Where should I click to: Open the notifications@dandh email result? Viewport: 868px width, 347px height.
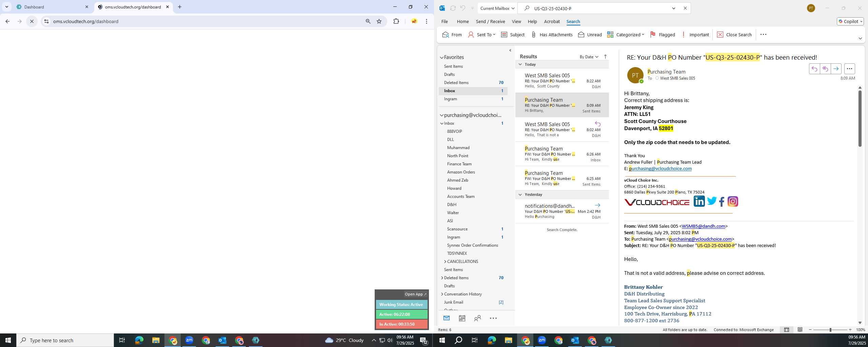pyautogui.click(x=562, y=211)
